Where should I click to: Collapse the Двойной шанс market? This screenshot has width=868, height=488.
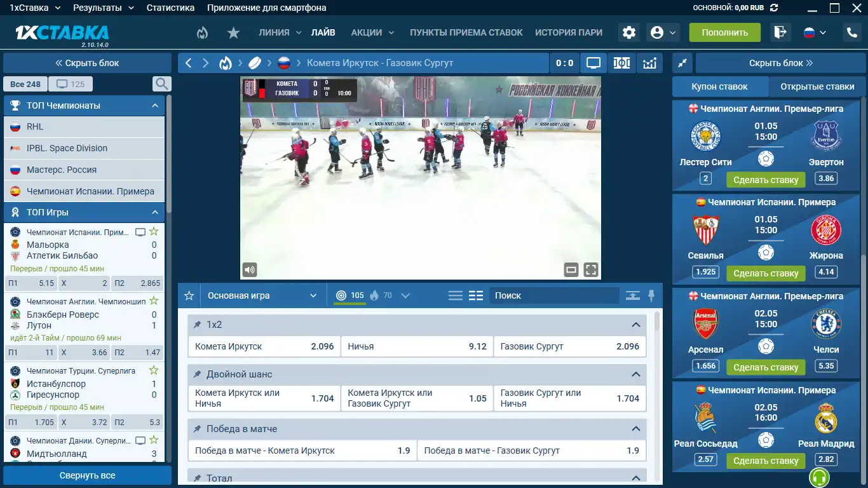[635, 374]
